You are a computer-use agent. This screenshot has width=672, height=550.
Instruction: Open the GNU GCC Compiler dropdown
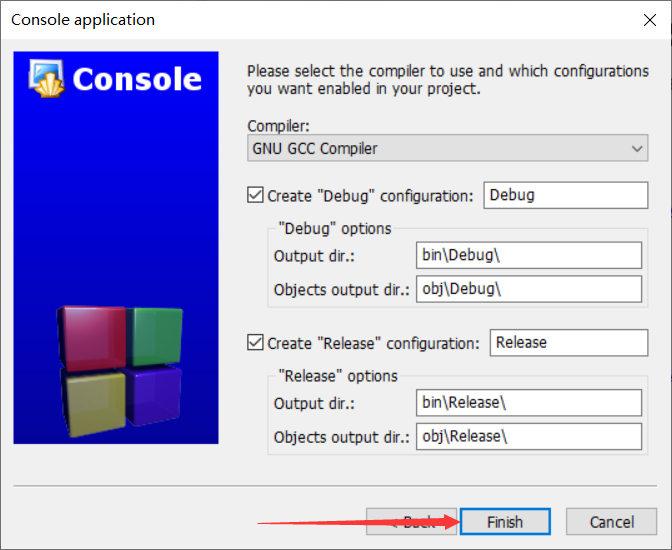[447, 148]
